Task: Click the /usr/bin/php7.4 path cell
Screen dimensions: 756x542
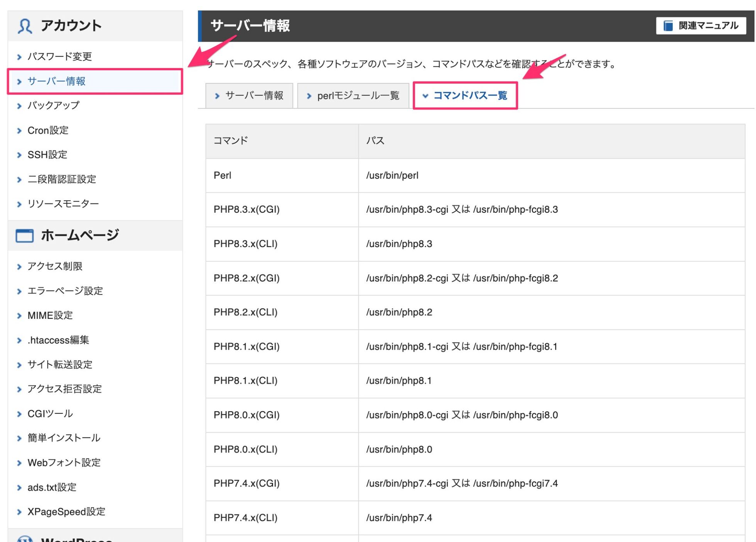Action: click(x=552, y=518)
